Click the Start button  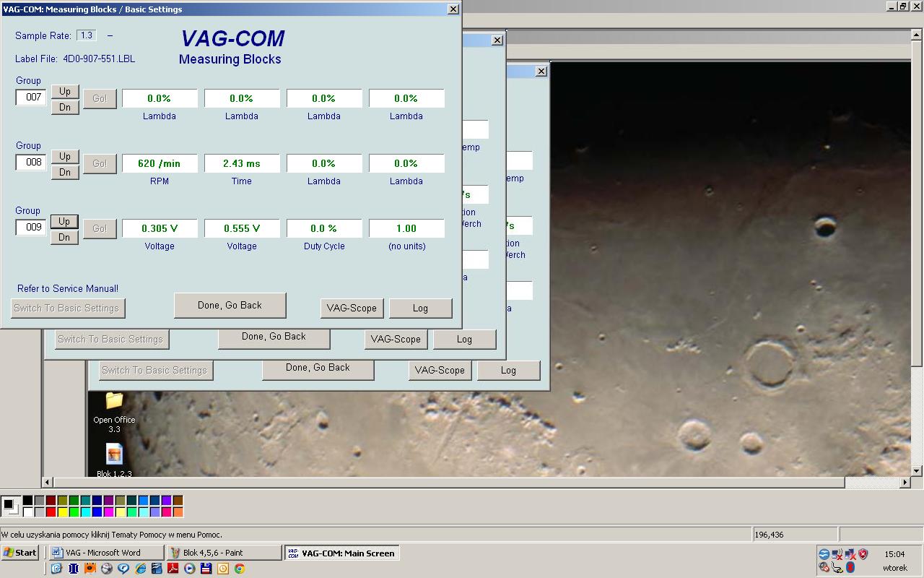pyautogui.click(x=20, y=553)
